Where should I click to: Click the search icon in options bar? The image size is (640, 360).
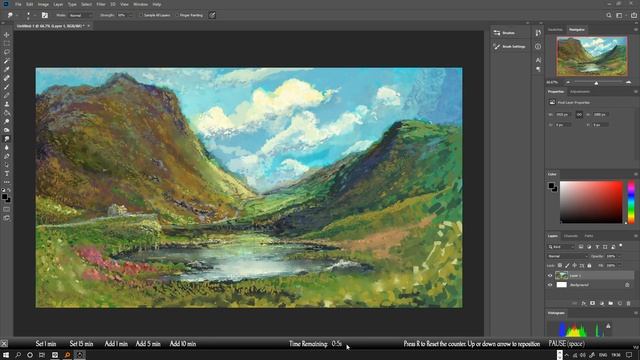point(609,15)
